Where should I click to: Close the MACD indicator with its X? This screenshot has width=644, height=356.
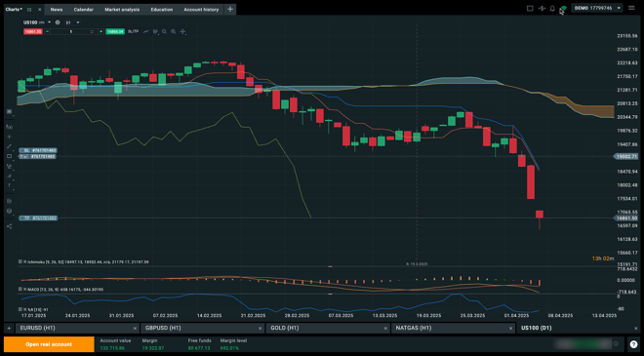pos(24,289)
